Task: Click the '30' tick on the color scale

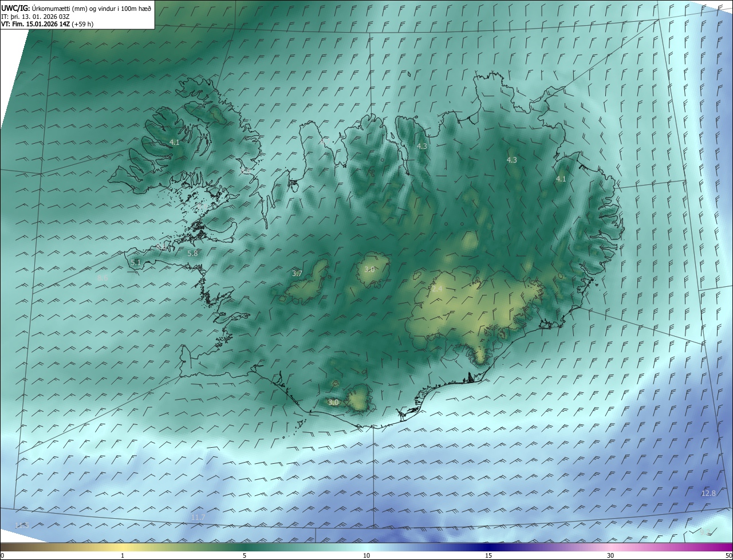Action: (x=610, y=556)
